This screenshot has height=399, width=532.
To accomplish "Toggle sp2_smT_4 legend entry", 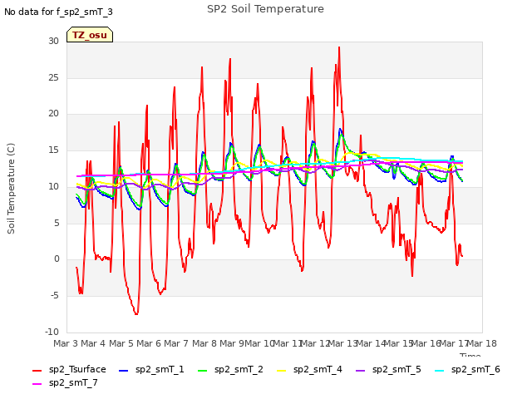I will pyautogui.click(x=309, y=369).
